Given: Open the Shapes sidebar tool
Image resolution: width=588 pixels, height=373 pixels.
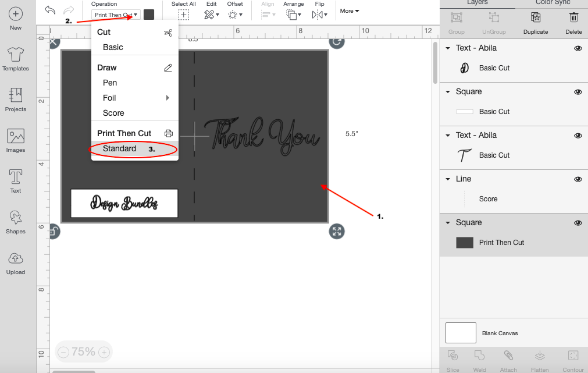Looking at the screenshot, I should (x=15, y=217).
